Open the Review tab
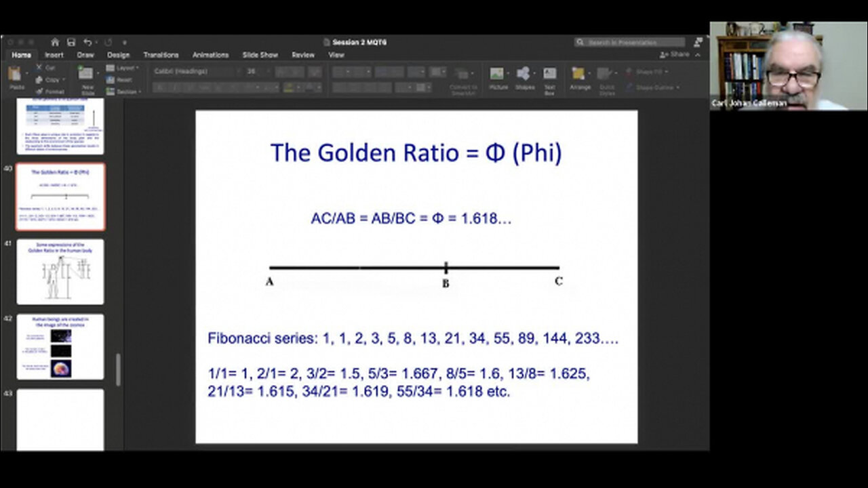 tap(303, 55)
